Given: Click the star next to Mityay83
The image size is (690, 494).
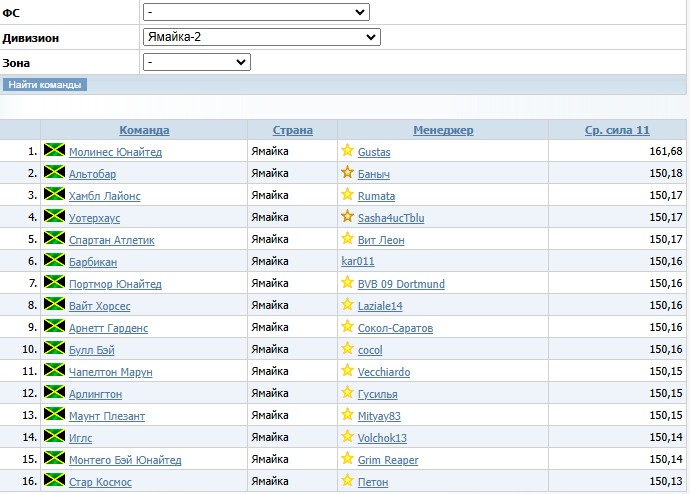Looking at the screenshot, I should (x=347, y=414).
